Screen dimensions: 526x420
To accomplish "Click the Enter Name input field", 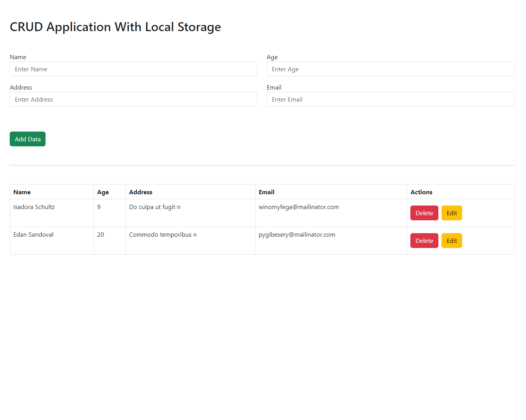I will pyautogui.click(x=133, y=69).
